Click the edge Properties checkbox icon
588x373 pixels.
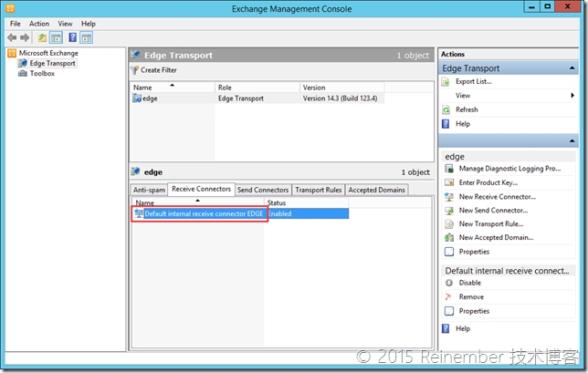coord(449,252)
